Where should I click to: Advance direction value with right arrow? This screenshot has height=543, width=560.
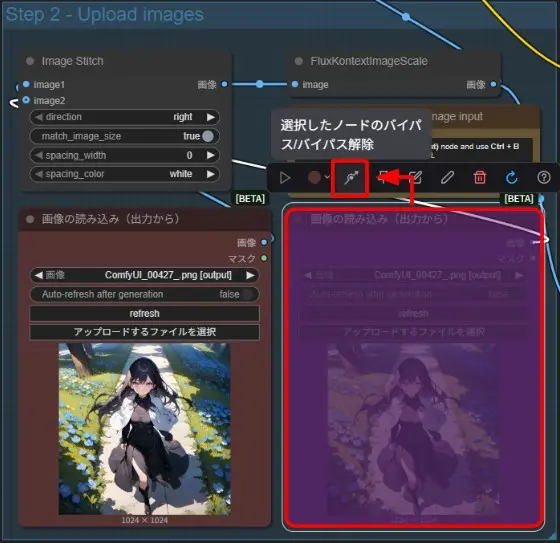(x=211, y=117)
